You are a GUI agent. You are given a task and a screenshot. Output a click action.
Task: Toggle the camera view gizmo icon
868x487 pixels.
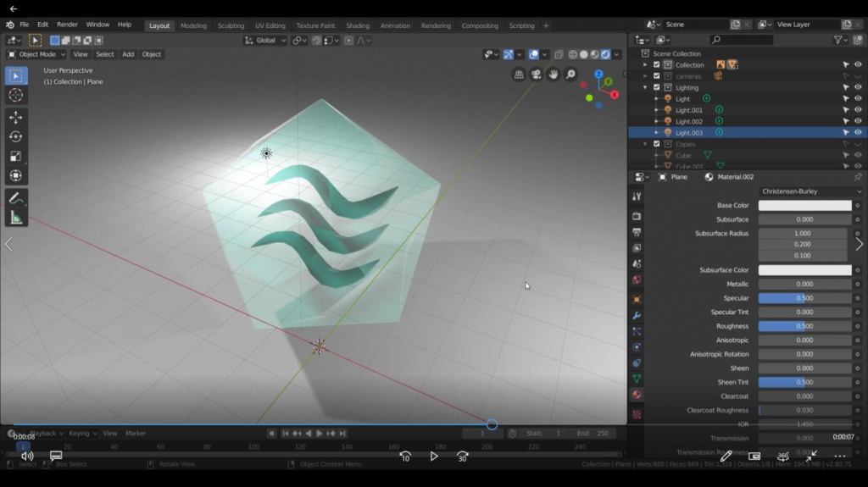[536, 75]
